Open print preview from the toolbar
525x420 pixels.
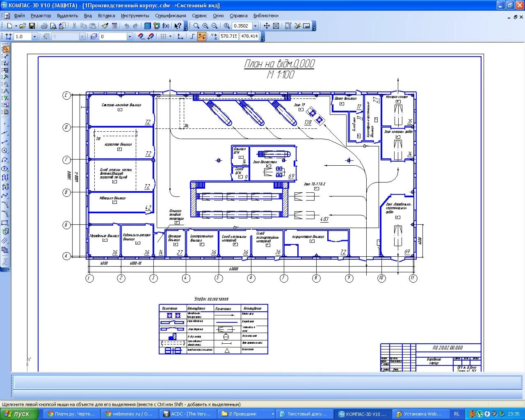pyautogui.click(x=53, y=26)
